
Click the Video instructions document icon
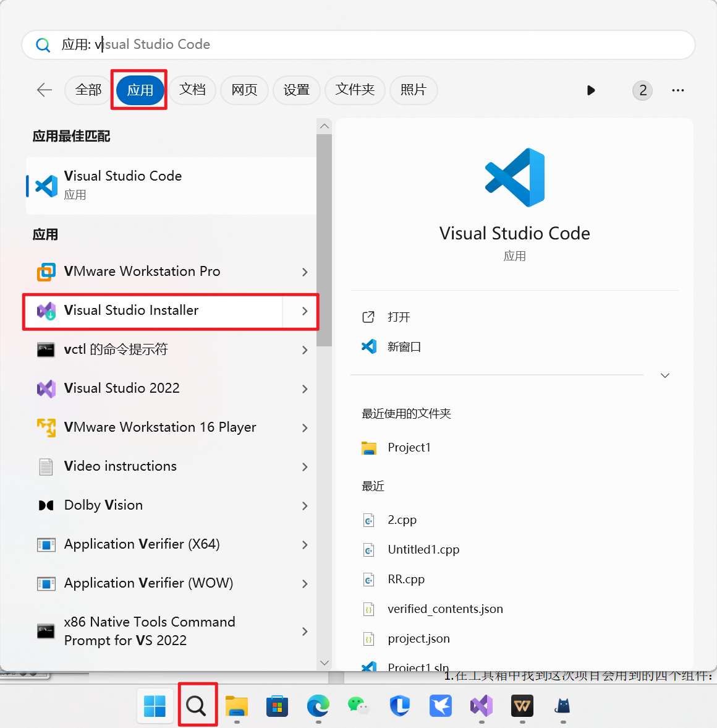[x=46, y=466]
